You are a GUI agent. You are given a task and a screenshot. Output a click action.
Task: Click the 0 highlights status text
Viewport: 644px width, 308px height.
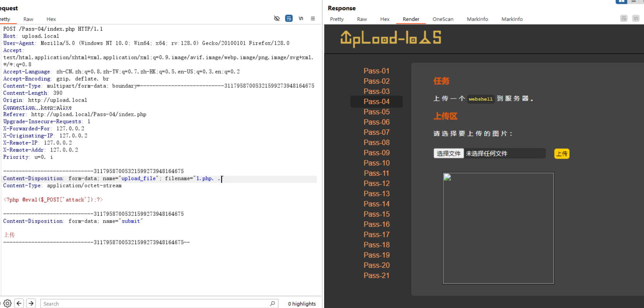coord(302,304)
